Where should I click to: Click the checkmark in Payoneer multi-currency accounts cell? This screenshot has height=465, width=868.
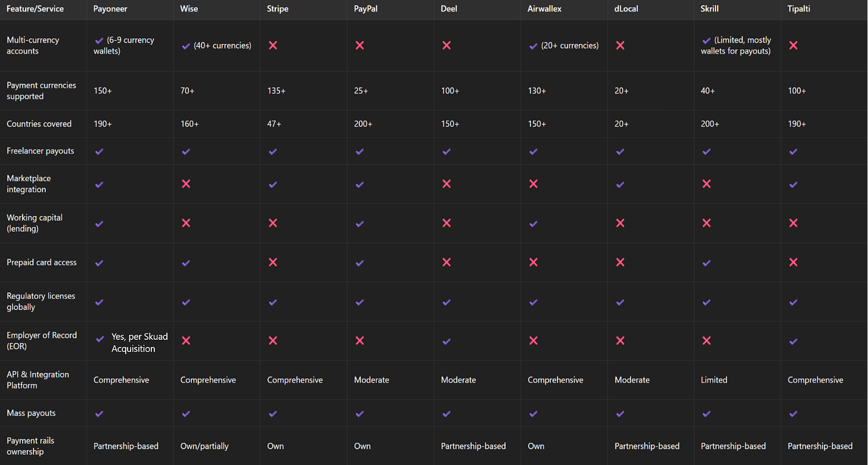98,41
